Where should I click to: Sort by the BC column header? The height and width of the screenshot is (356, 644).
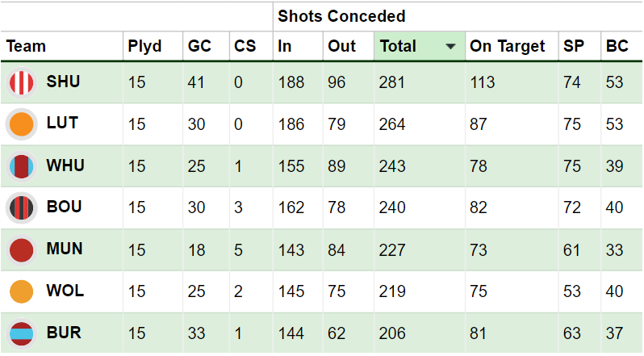coord(617,47)
